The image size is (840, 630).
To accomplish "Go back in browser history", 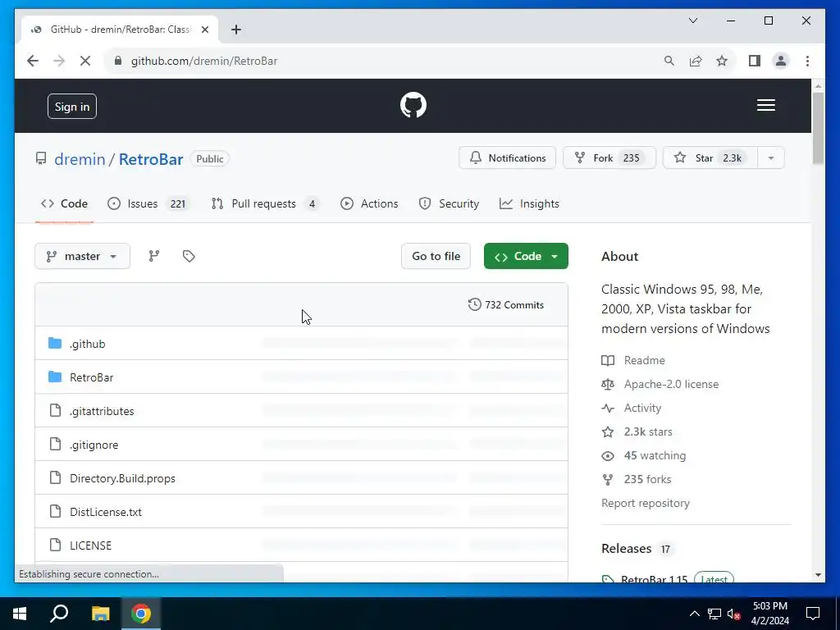I will [33, 61].
